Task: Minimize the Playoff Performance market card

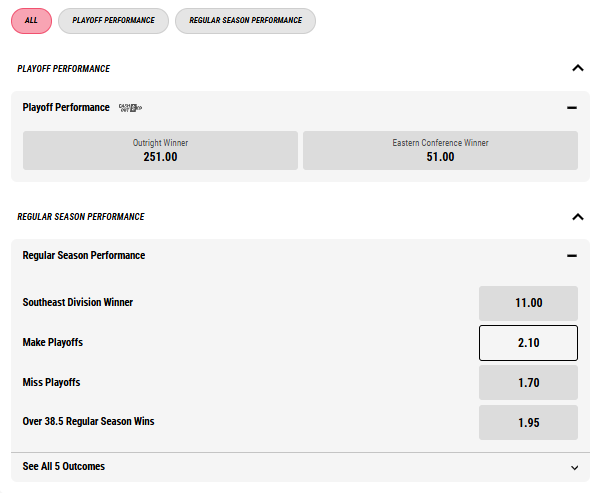Action: click(x=572, y=108)
